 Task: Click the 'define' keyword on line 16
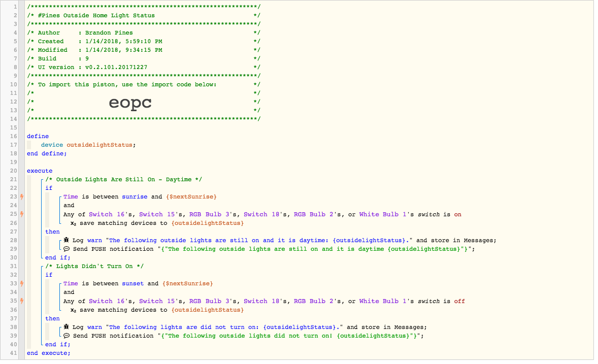[x=38, y=136]
